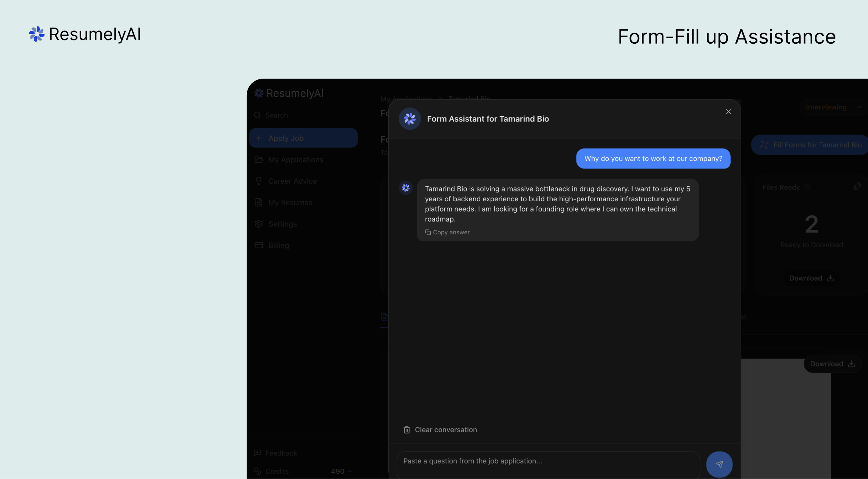
Task: Click the send message paper-plane button
Action: [x=719, y=464]
